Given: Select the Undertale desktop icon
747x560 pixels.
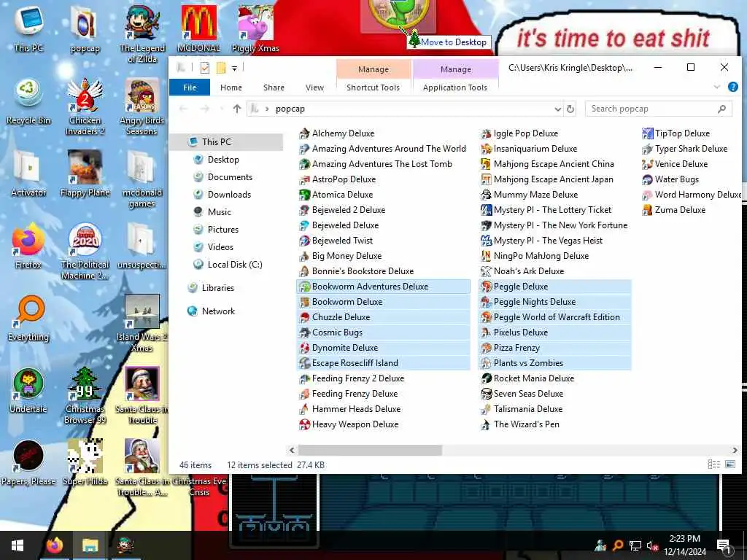Looking at the screenshot, I should click(x=28, y=390).
